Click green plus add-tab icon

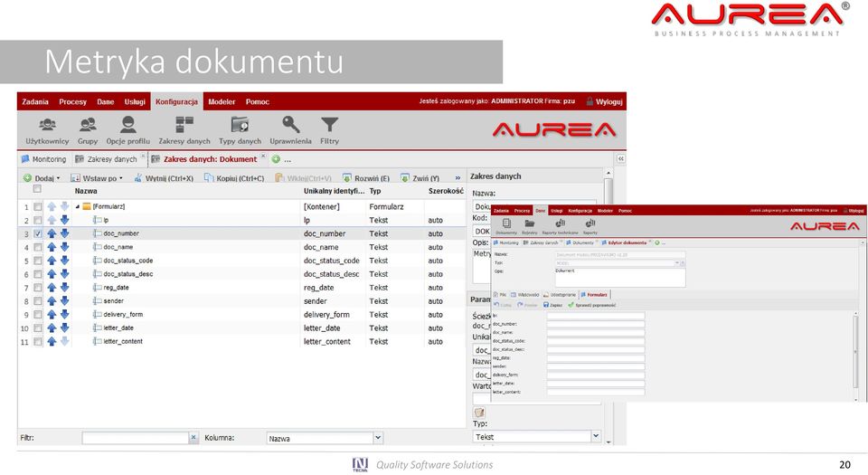point(276,159)
